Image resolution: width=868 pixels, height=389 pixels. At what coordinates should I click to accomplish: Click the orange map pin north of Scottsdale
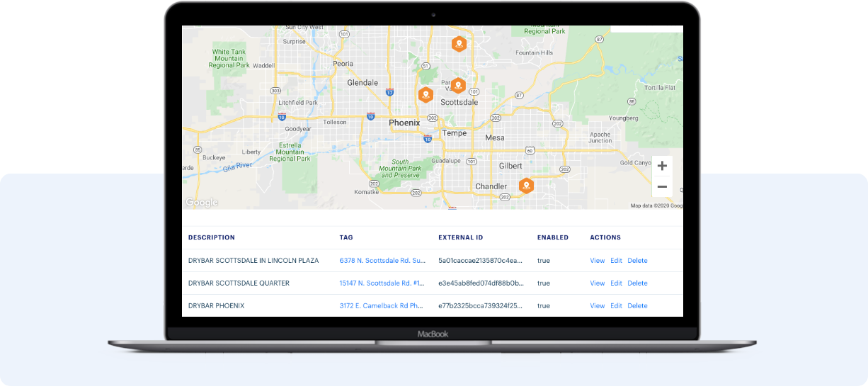pyautogui.click(x=459, y=44)
